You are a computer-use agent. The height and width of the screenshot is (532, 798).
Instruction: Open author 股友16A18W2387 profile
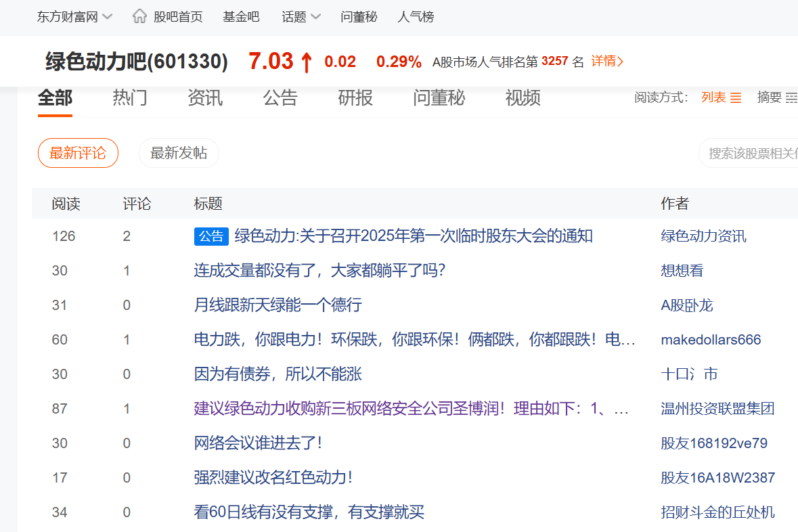point(717,478)
